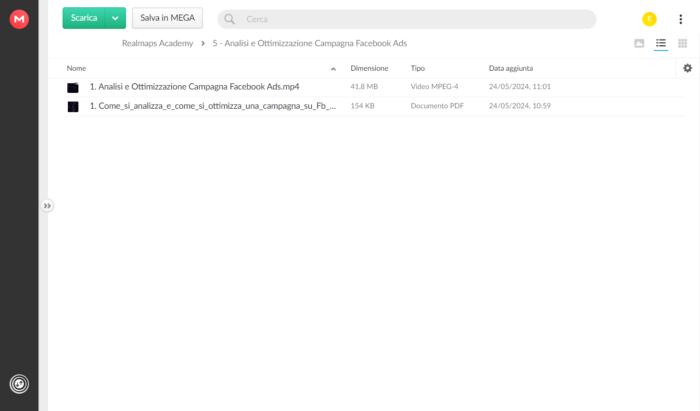This screenshot has height=411, width=700.
Task: Click the Cerca search field
Action: tap(406, 19)
